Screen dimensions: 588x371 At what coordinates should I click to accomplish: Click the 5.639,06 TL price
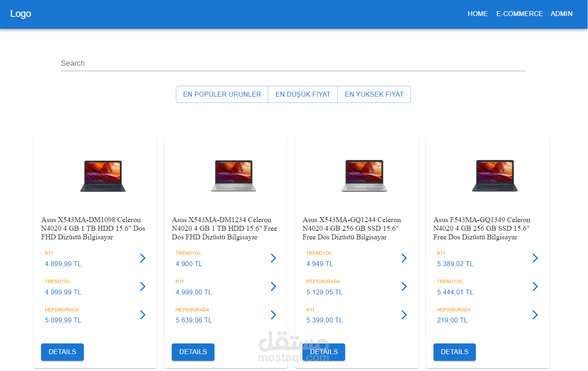tap(194, 320)
